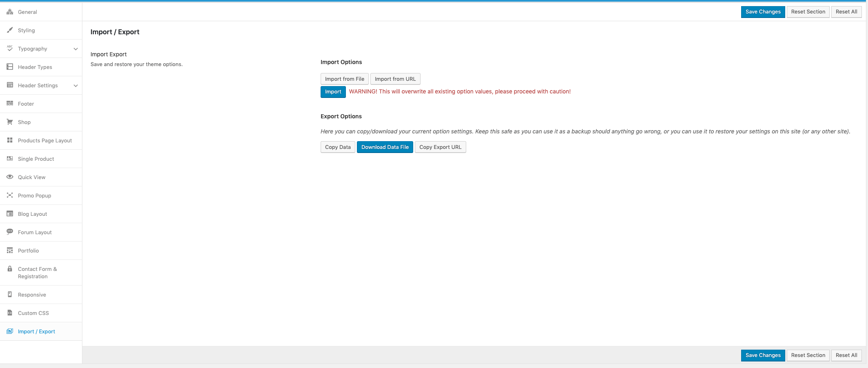Click the Promo Popup icon
The image size is (868, 368).
10,195
